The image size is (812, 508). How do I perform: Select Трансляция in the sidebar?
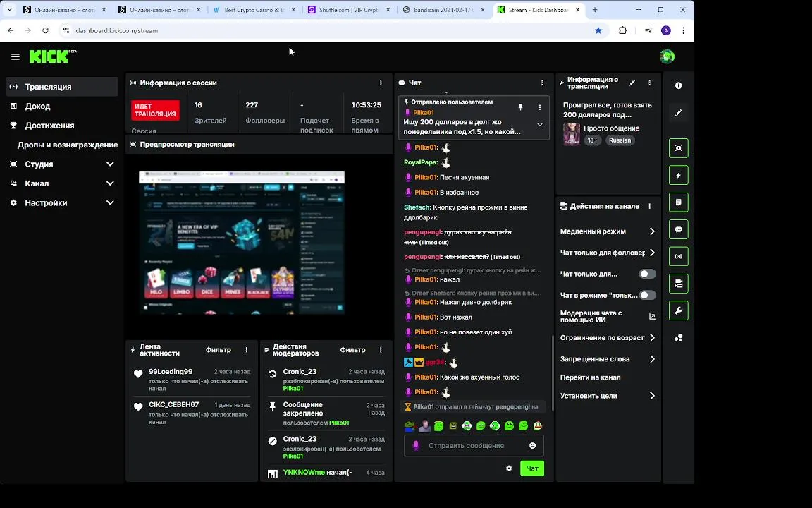[62, 87]
